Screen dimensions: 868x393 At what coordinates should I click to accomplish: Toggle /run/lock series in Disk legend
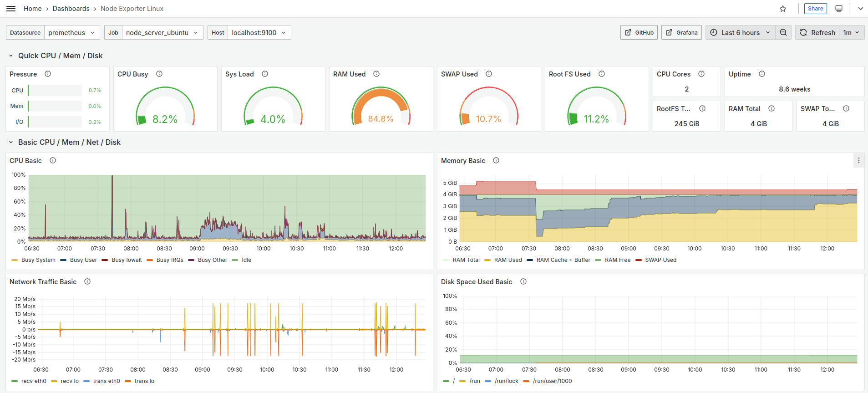[x=507, y=381]
